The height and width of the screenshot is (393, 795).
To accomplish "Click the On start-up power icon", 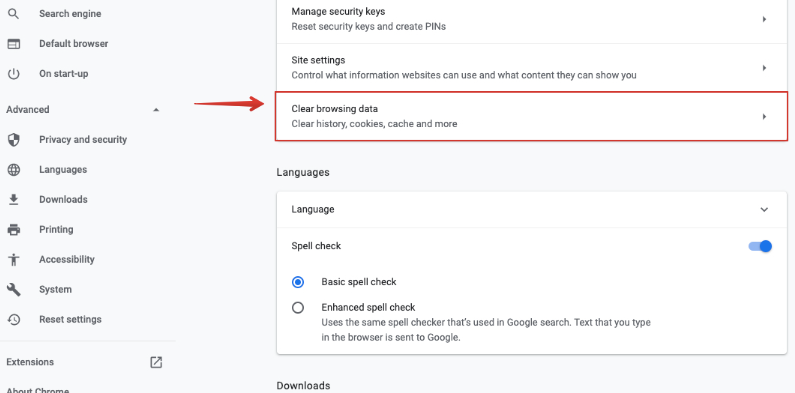I will click(x=14, y=74).
